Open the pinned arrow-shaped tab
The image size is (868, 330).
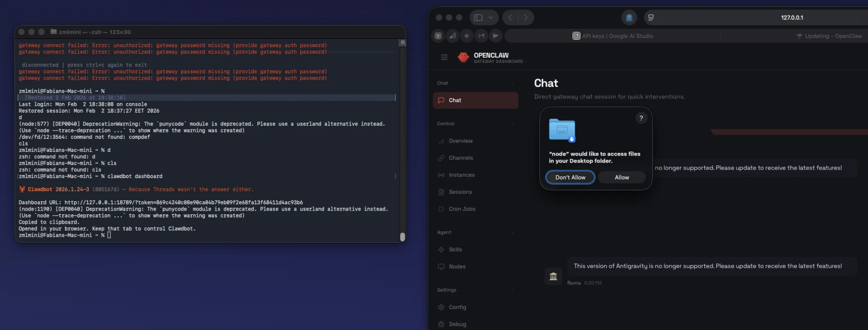495,36
